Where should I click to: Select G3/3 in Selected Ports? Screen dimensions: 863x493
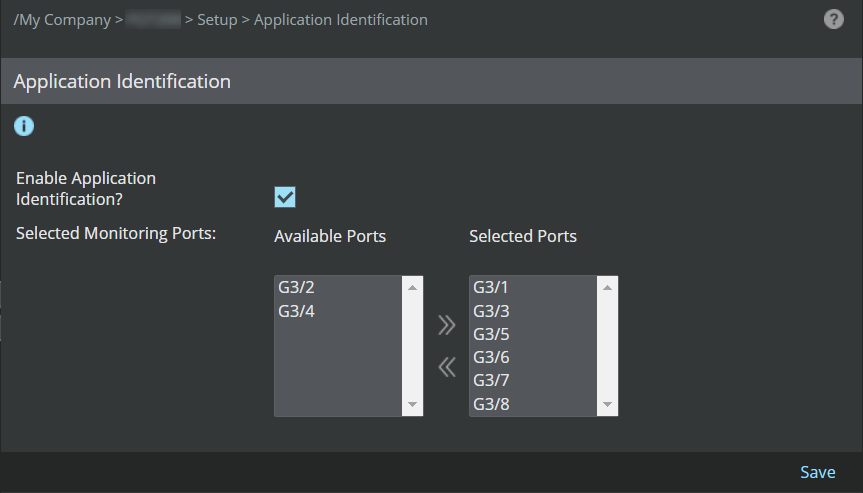533,311
